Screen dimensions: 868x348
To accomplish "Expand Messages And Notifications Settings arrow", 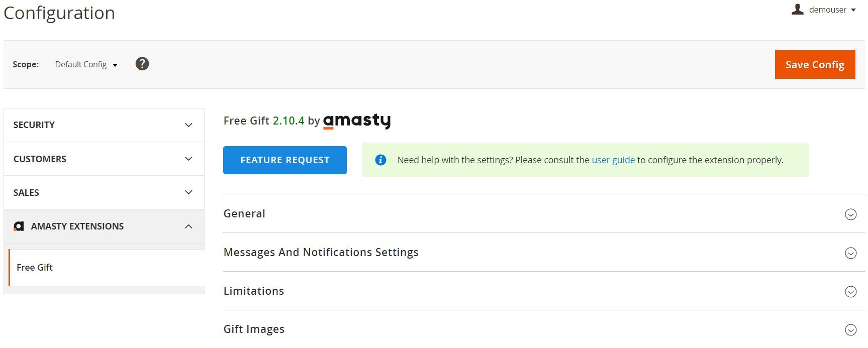I will click(850, 253).
